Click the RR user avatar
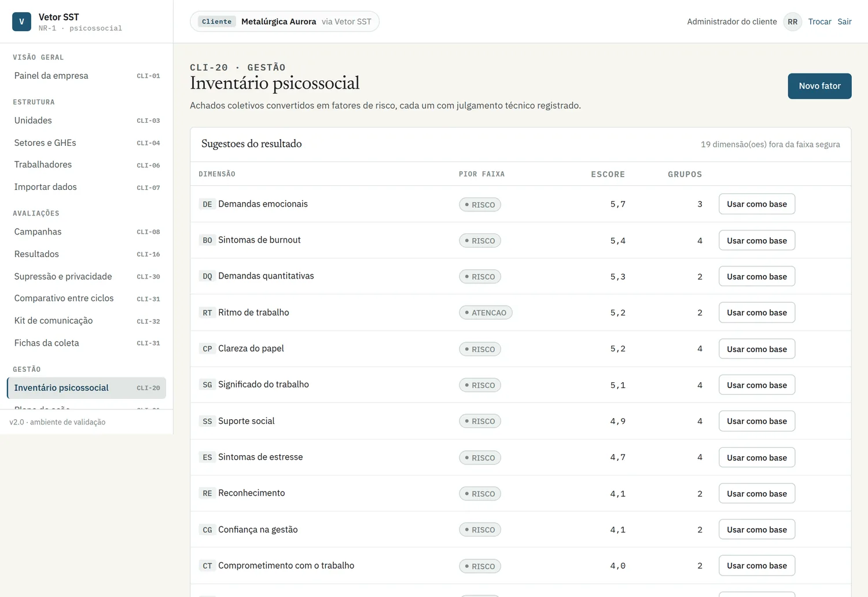 (x=792, y=21)
